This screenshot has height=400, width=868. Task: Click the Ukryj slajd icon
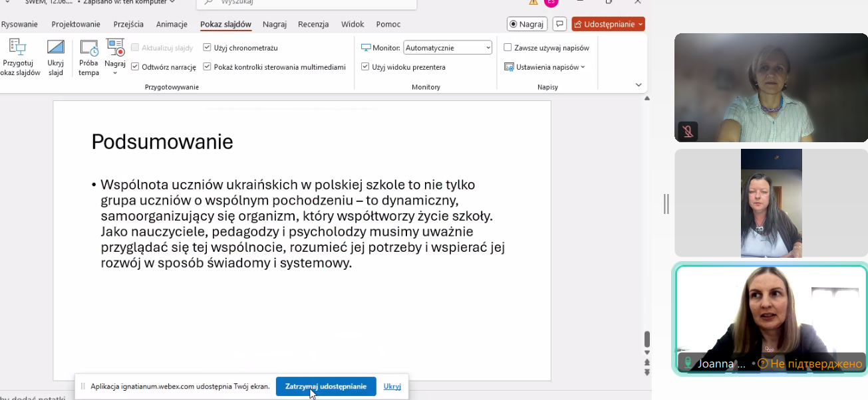pyautogui.click(x=56, y=48)
